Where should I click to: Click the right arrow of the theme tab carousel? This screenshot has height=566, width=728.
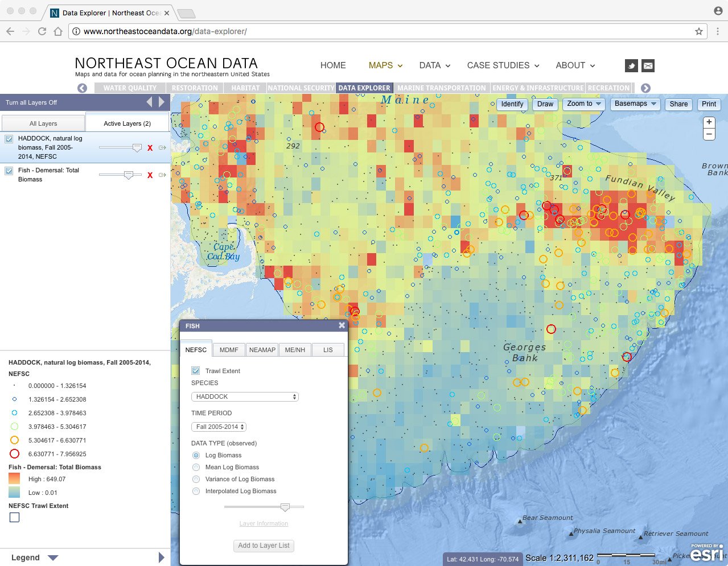[645, 88]
